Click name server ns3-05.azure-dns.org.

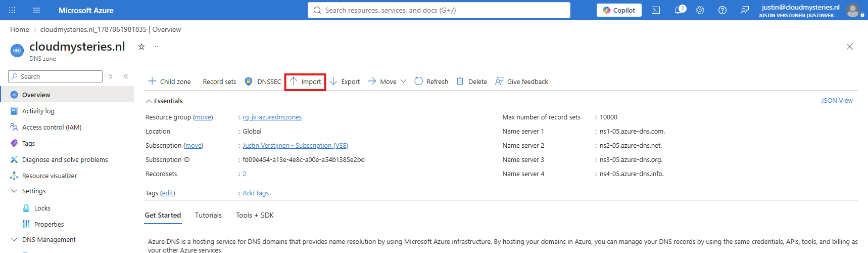(x=631, y=159)
